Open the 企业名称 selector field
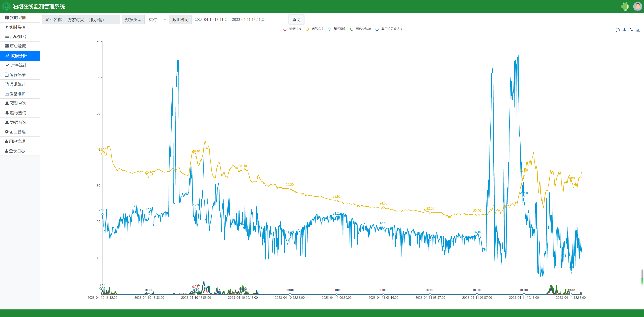Screen dimensions: 644x317 coord(92,19)
